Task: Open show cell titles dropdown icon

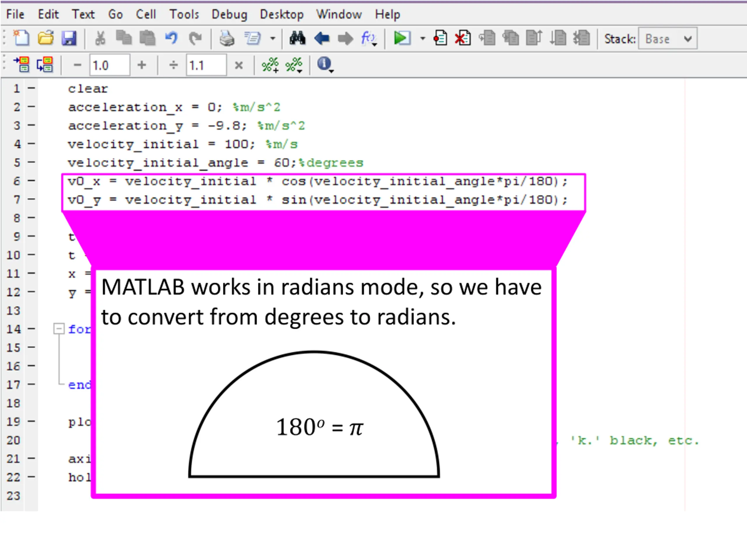Action: point(294,64)
